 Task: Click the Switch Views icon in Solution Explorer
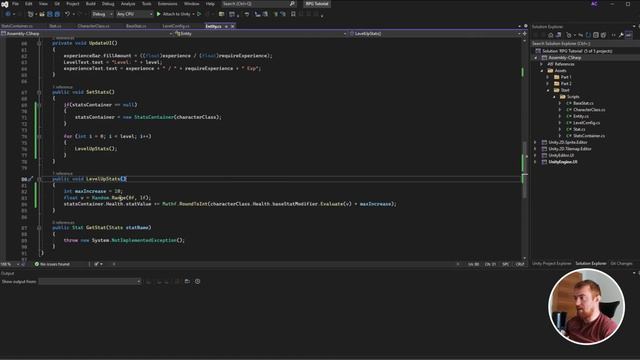559,36
